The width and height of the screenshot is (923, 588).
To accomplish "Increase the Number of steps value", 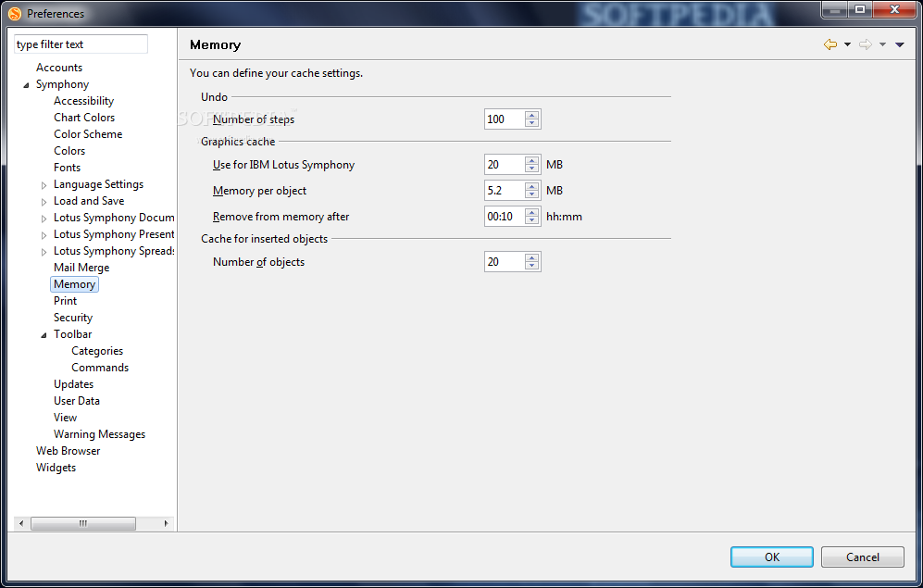I will click(x=532, y=115).
